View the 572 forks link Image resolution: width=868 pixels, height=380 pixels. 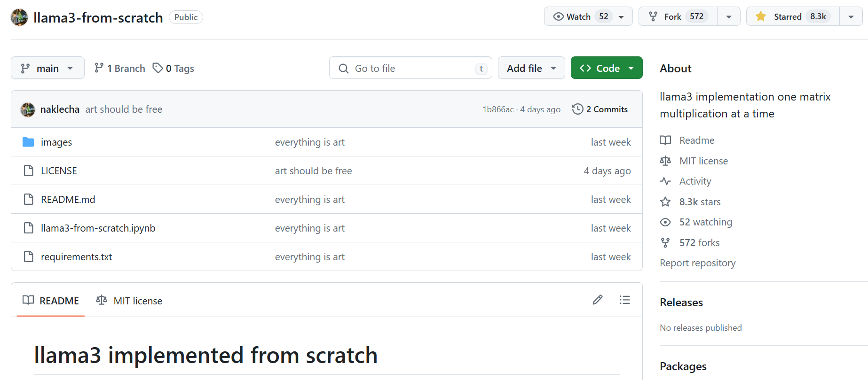point(700,243)
